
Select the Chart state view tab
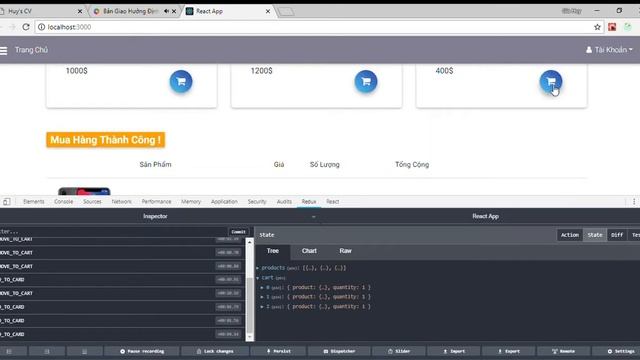309,251
